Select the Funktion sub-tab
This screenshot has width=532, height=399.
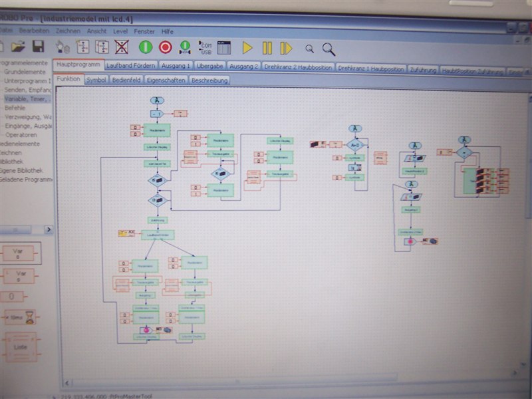(x=68, y=79)
